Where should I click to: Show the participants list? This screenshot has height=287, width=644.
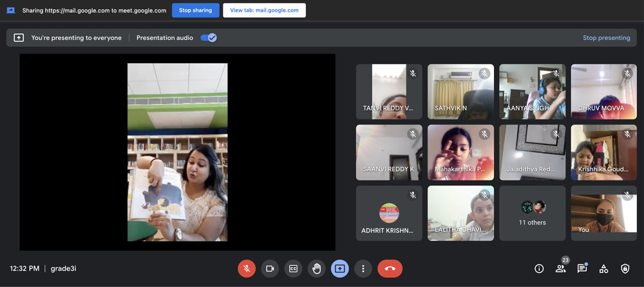(560, 268)
